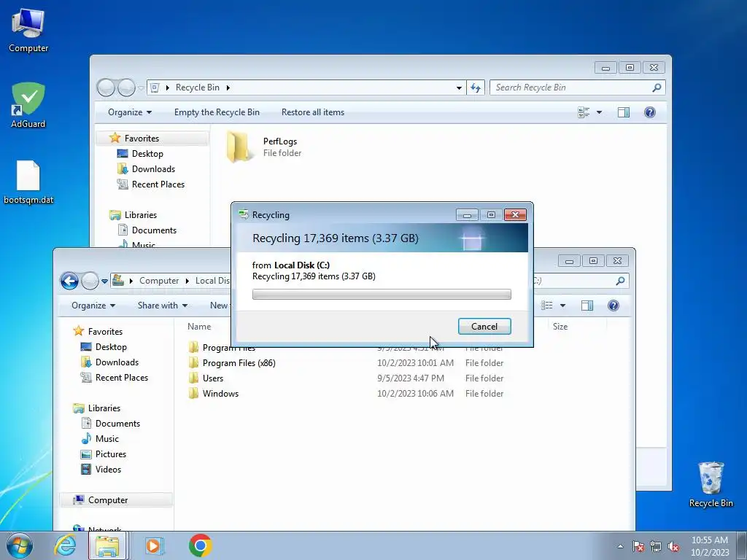
Task: Click the Name column header
Action: [x=199, y=327]
